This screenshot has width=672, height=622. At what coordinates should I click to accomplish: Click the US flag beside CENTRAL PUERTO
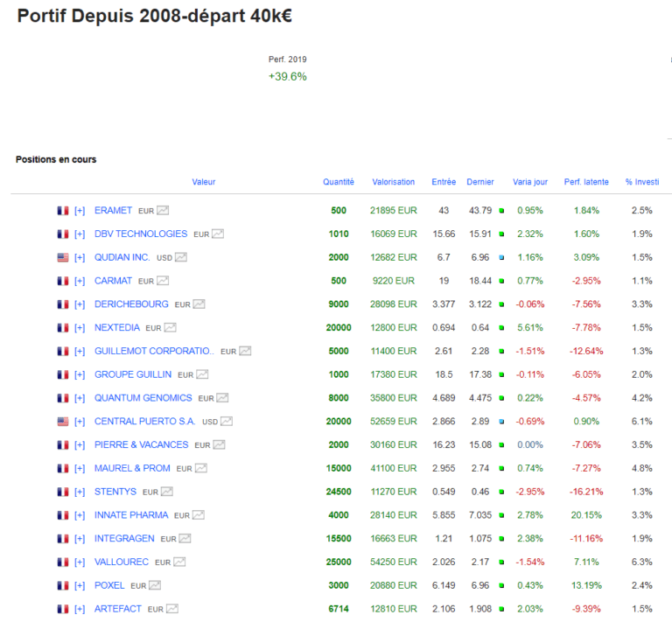[62, 422]
